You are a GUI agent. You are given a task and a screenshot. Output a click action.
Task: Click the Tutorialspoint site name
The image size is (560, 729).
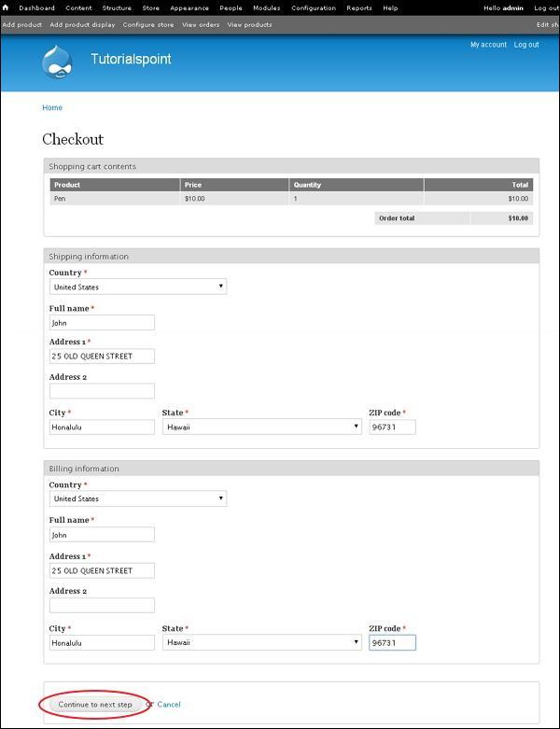(x=131, y=59)
